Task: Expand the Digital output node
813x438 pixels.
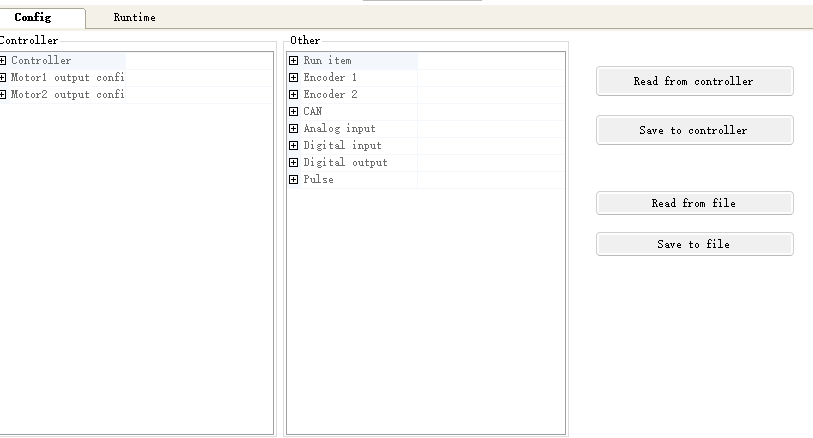Action: 293,163
